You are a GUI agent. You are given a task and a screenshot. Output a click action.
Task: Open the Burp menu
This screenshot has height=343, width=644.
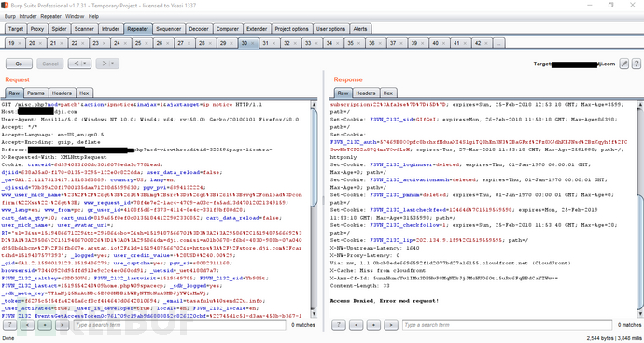[x=10, y=17]
